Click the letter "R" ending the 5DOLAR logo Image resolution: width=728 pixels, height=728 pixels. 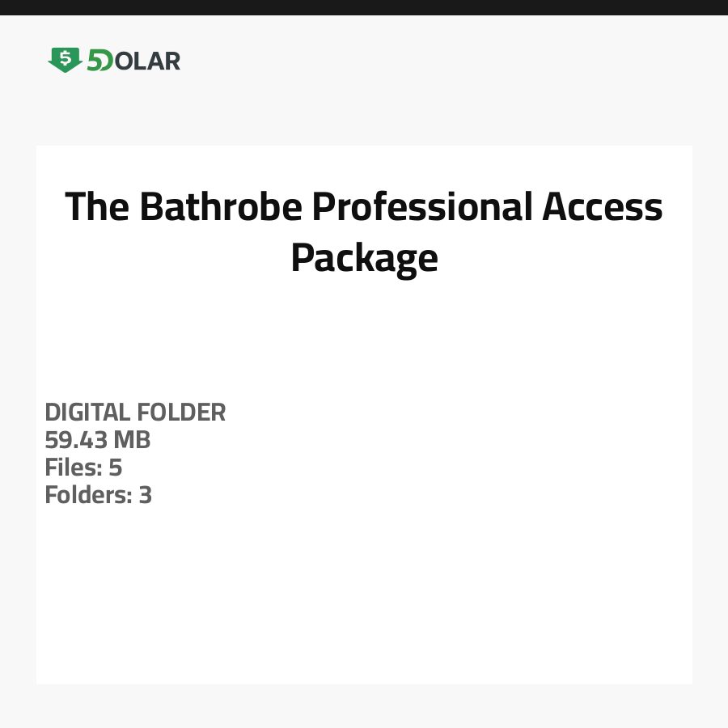coord(171,61)
